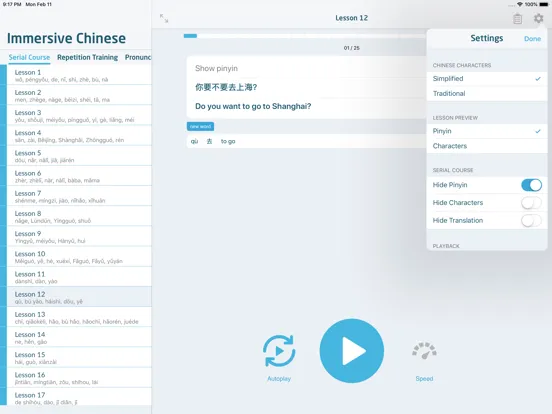Click the 01 / 25 progress counter
Image resolution: width=552 pixels, height=414 pixels.
pyautogui.click(x=351, y=48)
